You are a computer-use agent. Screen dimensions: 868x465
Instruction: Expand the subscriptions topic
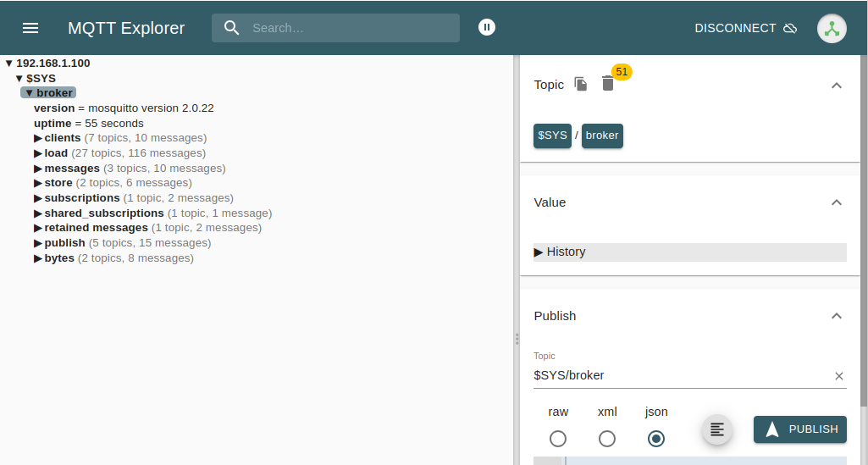(37, 198)
